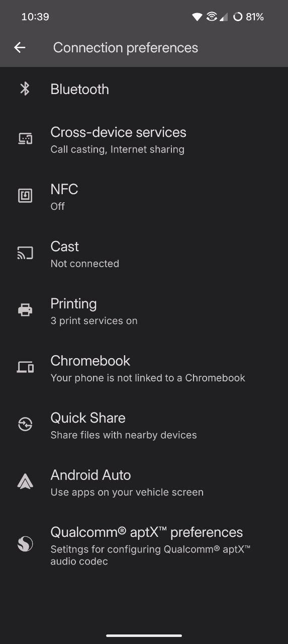
Task: Tap the NFC chip icon
Action: pyautogui.click(x=25, y=195)
